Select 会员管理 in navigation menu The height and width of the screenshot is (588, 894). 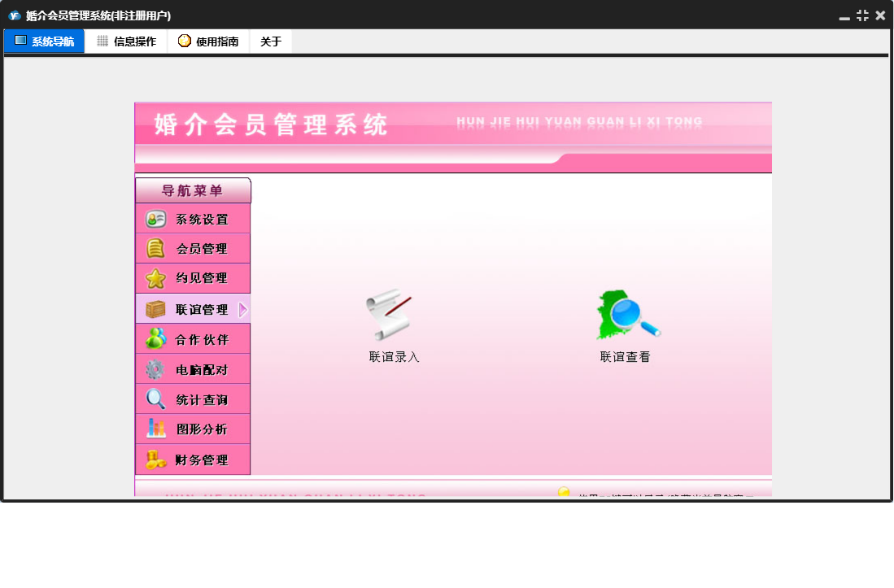click(193, 248)
